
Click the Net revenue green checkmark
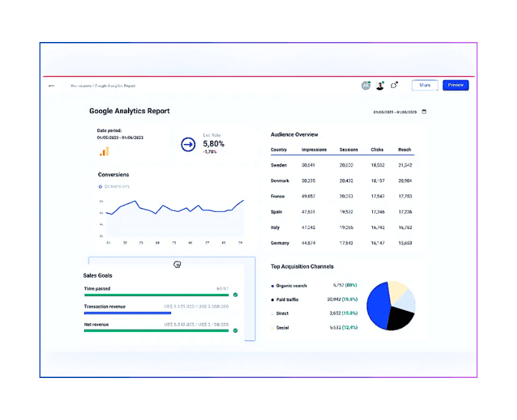235,330
